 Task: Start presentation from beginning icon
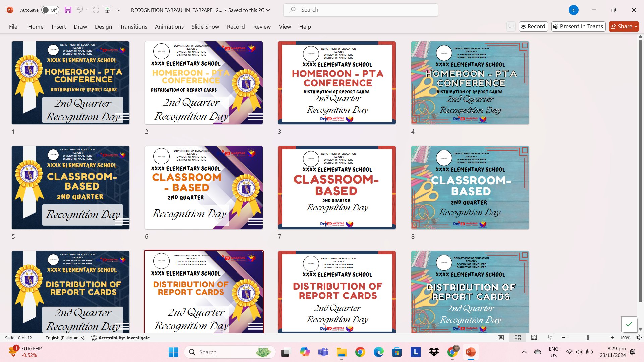click(x=108, y=10)
